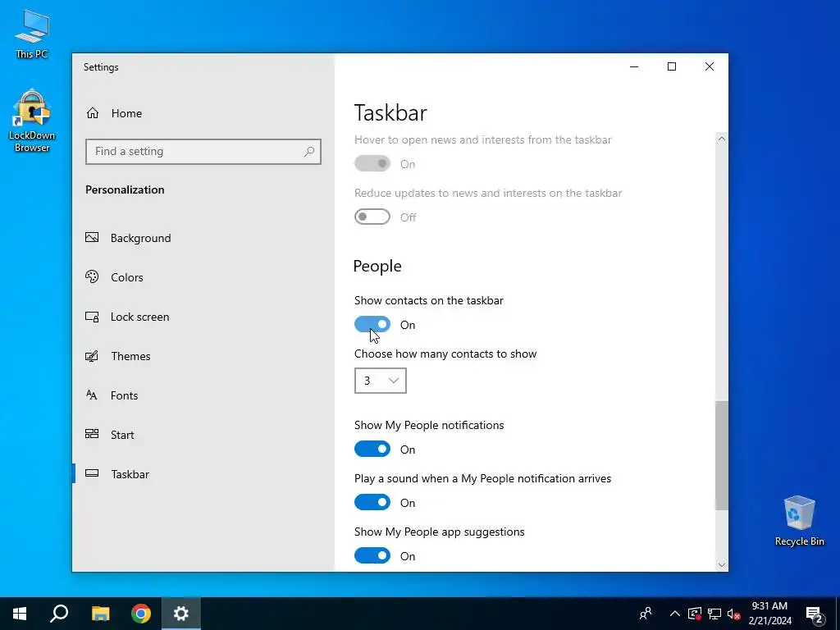Image resolution: width=840 pixels, height=630 pixels.
Task: Close the Settings window
Action: [710, 66]
